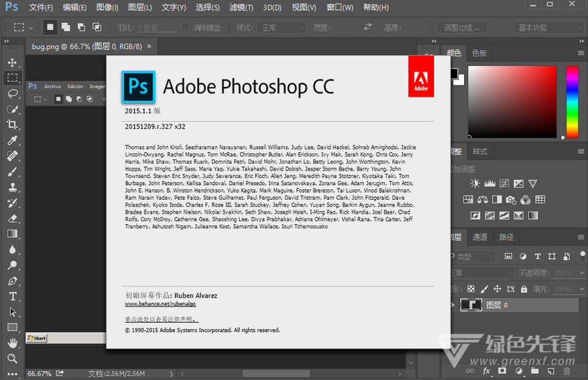Select the Eraser tool

point(13,219)
